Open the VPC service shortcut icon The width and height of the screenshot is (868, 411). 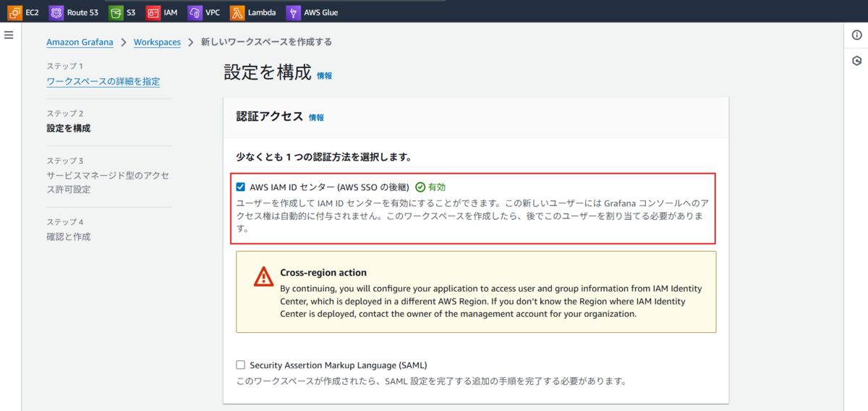[x=194, y=12]
